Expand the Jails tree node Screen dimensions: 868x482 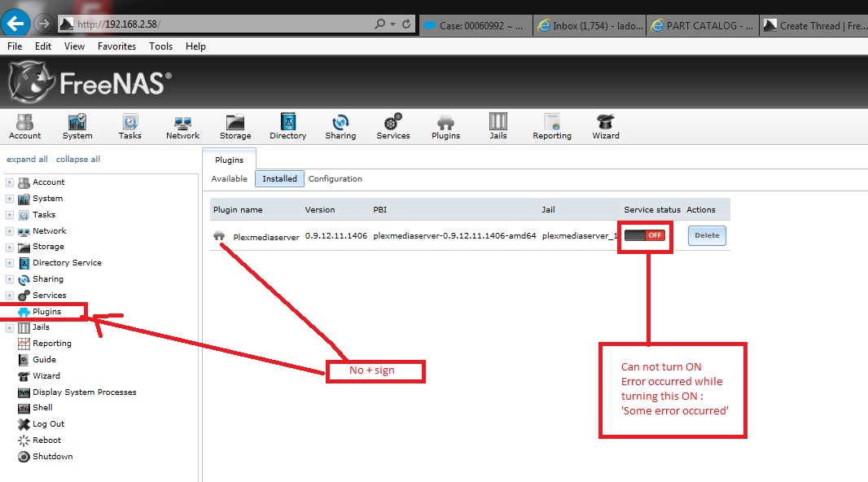click(10, 327)
